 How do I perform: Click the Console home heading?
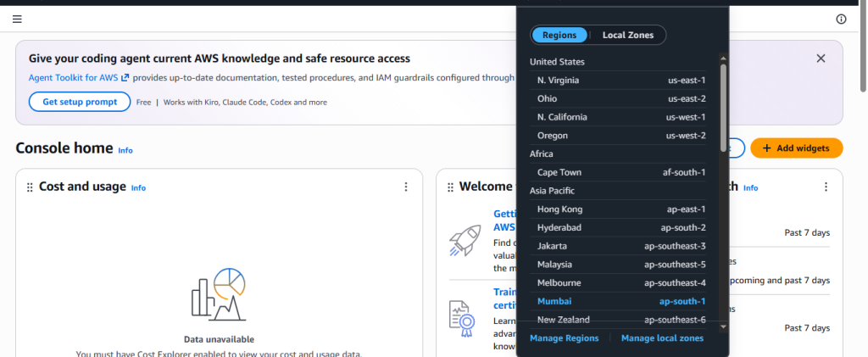[x=64, y=148]
